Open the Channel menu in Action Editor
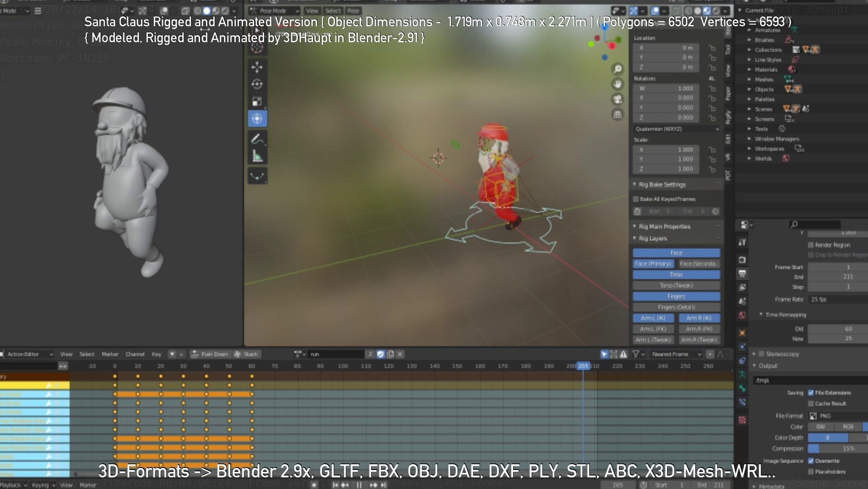Image resolution: width=868 pixels, height=489 pixels. [135, 354]
